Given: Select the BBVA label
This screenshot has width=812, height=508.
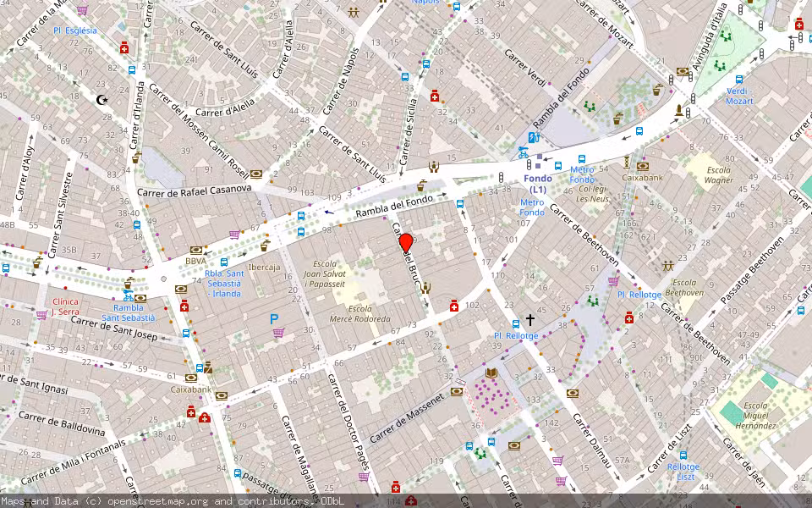Looking at the screenshot, I should click(x=195, y=262).
